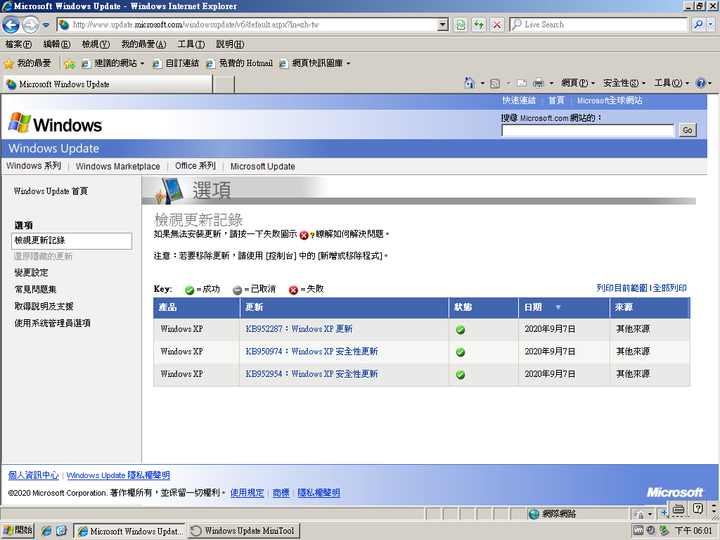This screenshot has height=540, width=720.
Task: Select the Microsoft Windows Update tab
Action: (108, 84)
